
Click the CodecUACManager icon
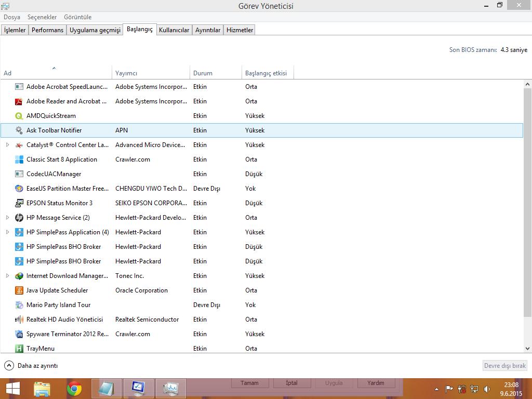coord(19,174)
